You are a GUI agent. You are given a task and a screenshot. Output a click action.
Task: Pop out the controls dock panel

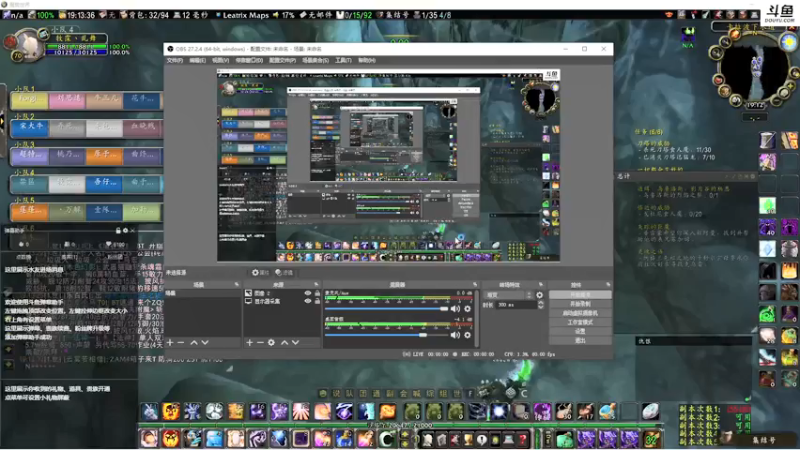608,285
